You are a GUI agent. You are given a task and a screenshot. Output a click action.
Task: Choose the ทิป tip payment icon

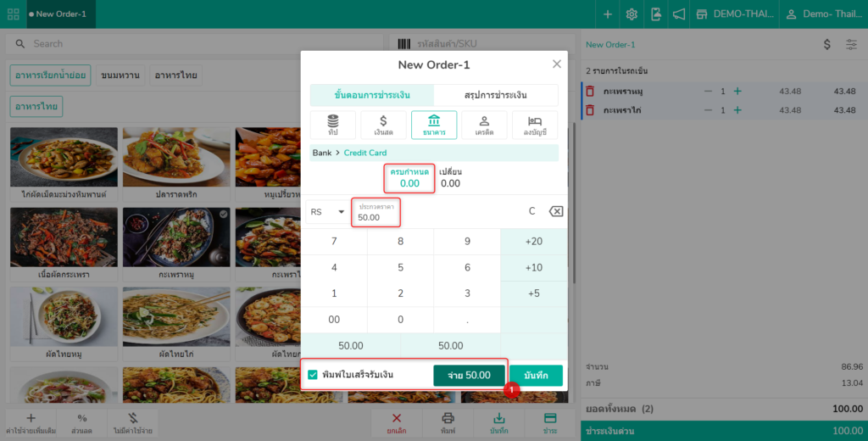tap(332, 126)
